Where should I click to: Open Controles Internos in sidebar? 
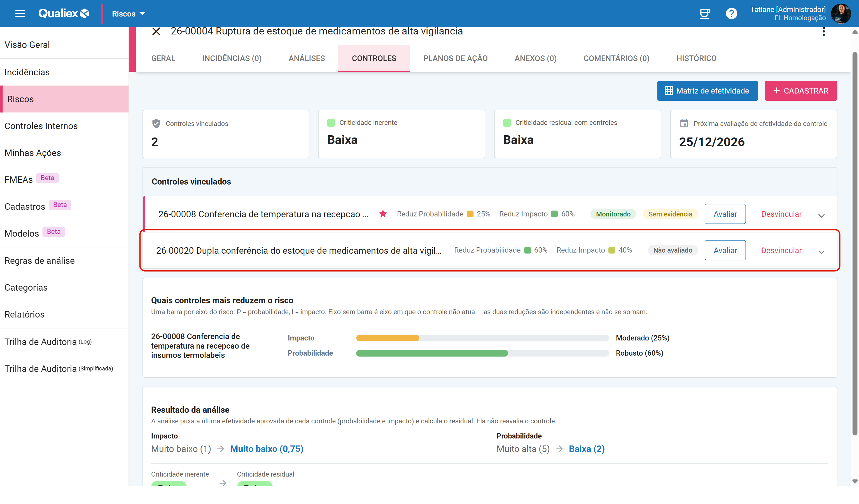coord(64,126)
